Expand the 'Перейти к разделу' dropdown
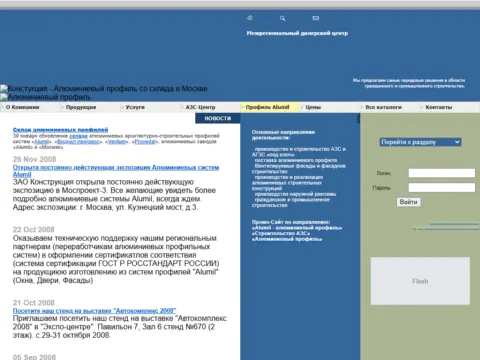 420,142
